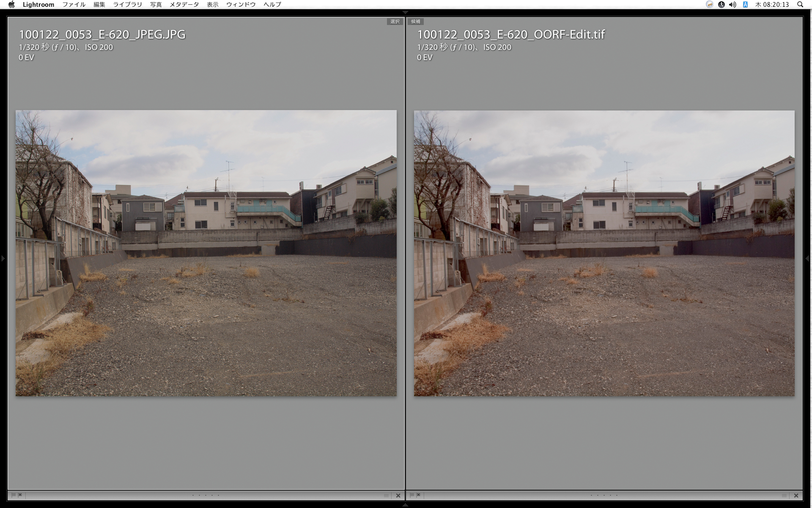The image size is (812, 508).
Task: Open the メタデータ menu
Action: point(184,5)
